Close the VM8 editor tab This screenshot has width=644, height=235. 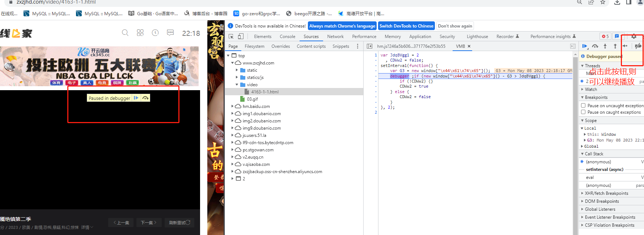pos(469,46)
